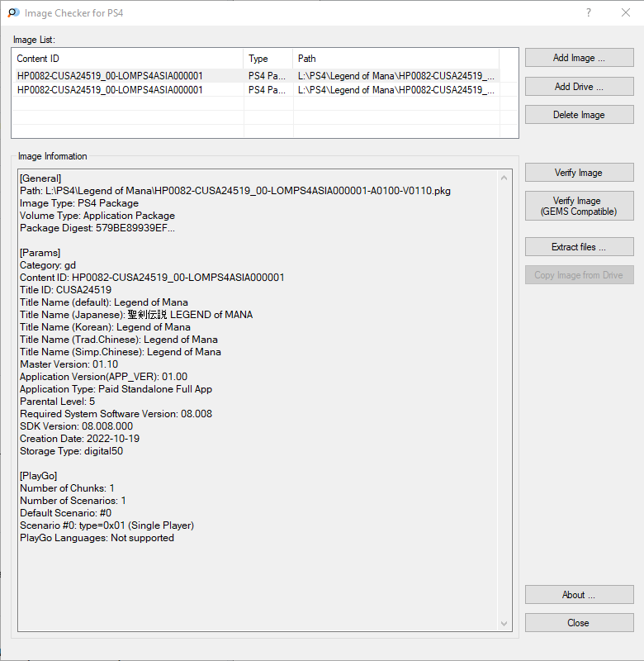Click the Content ID line in Image Information

(152, 278)
